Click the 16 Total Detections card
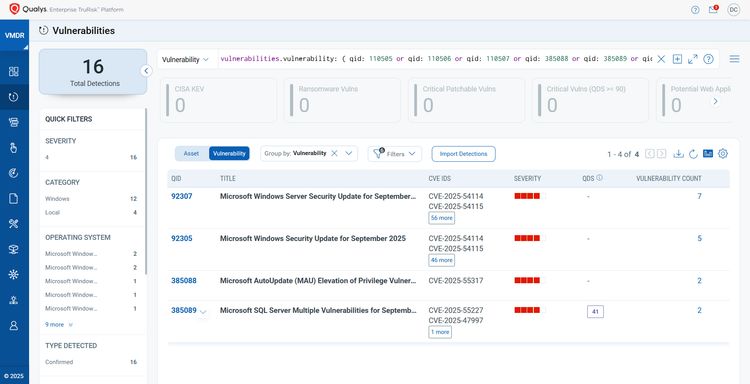The width and height of the screenshot is (750, 384). [93, 72]
